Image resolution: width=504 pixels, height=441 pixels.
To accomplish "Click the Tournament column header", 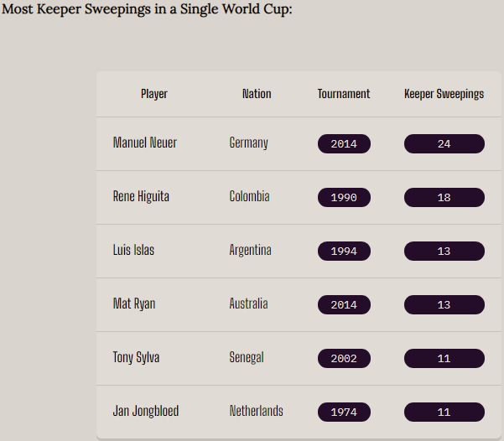I will [344, 94].
